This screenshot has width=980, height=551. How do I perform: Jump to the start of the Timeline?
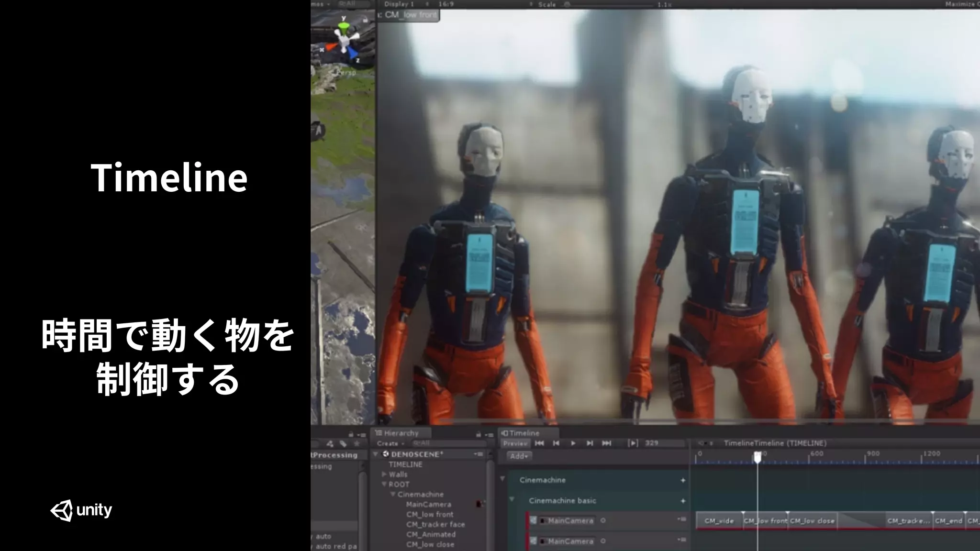point(539,443)
